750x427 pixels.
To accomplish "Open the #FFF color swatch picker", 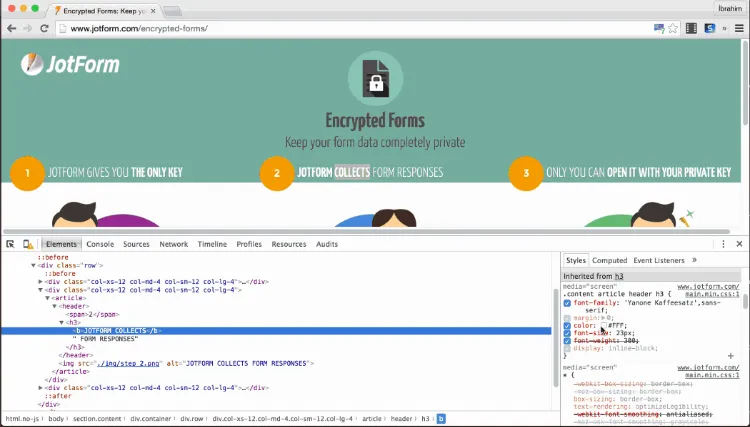I will (x=604, y=326).
